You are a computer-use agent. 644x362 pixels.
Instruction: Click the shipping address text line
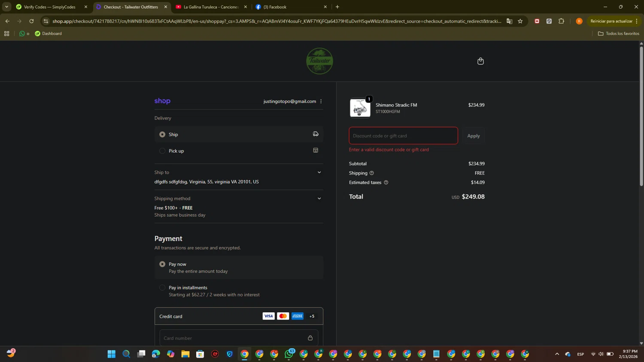[207, 181]
